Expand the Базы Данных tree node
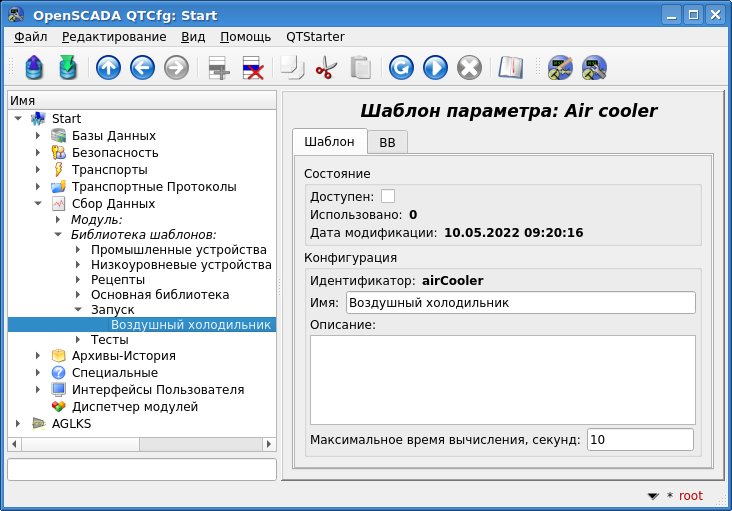732x511 pixels. coord(38,136)
